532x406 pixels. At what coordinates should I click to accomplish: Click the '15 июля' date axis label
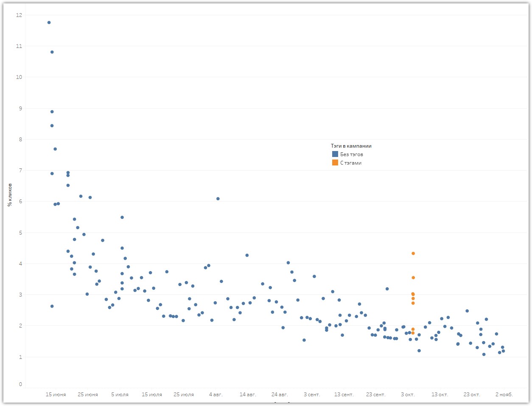click(152, 395)
